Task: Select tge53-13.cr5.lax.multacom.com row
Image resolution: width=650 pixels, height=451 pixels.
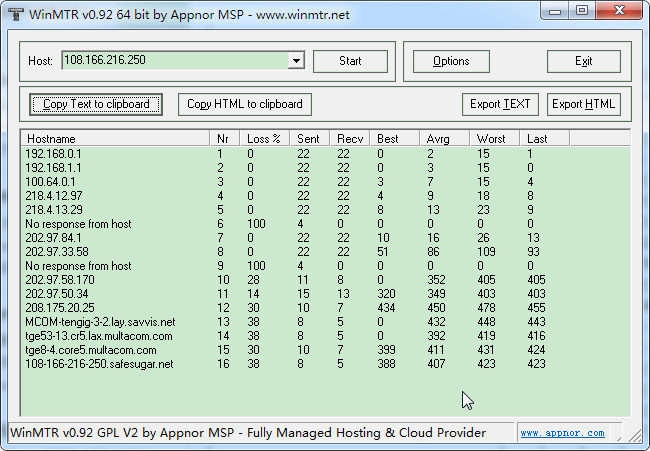Action: click(325, 336)
